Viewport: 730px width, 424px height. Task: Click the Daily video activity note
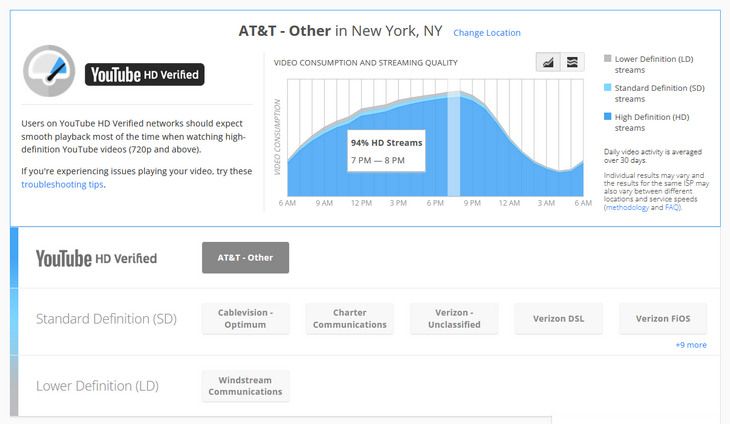(x=653, y=156)
